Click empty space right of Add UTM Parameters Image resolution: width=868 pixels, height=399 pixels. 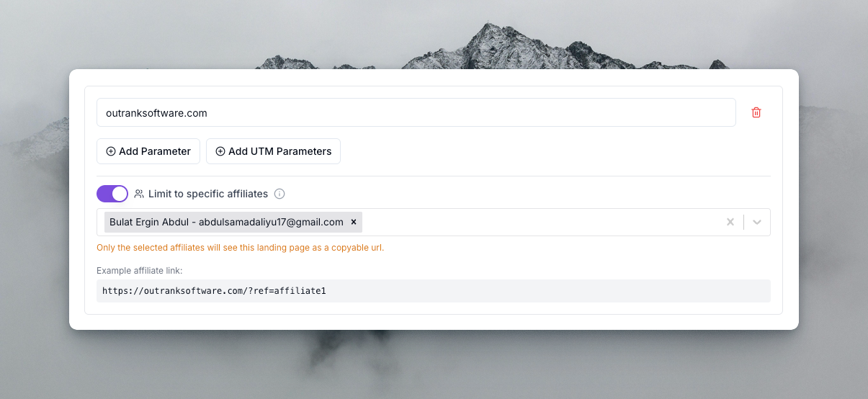point(555,151)
